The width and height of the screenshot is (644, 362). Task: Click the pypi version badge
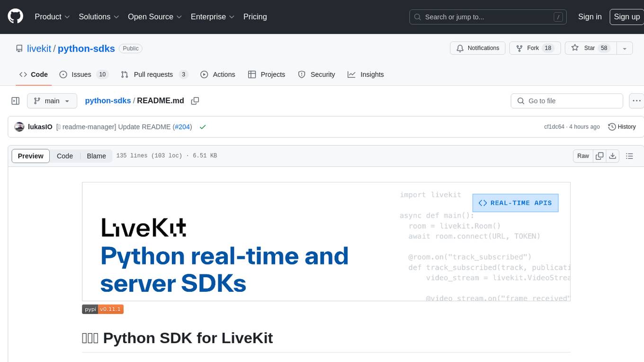pyautogui.click(x=103, y=309)
